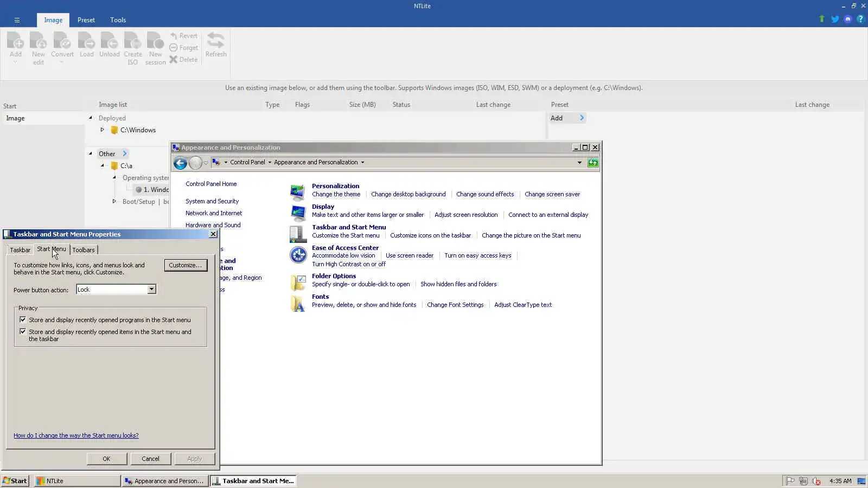Select the Start Menu tab in properties dialog

[x=51, y=249]
